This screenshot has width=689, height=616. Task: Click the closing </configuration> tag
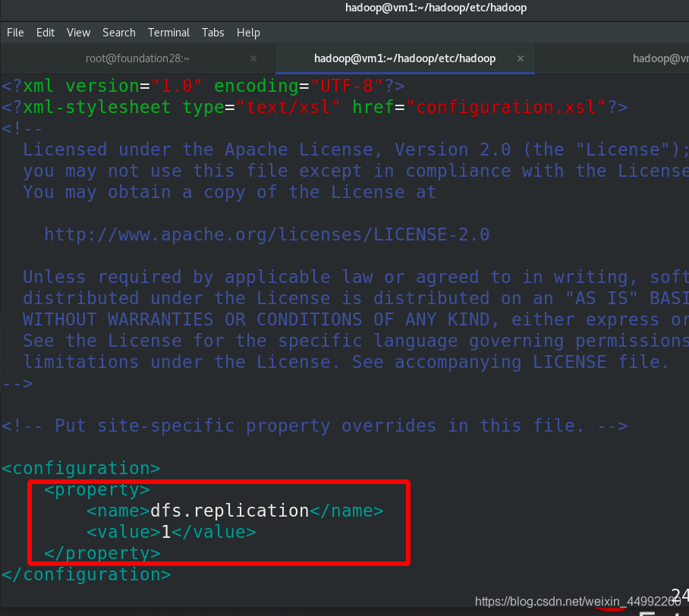tap(87, 575)
